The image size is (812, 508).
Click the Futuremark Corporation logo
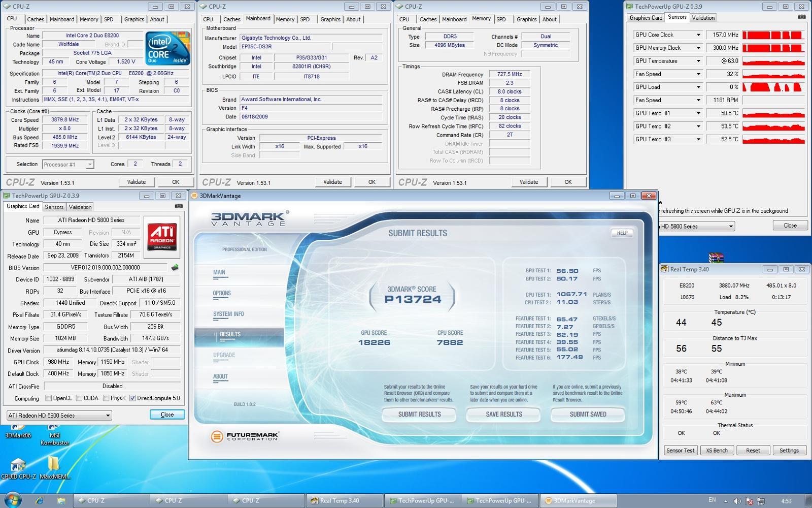point(245,436)
